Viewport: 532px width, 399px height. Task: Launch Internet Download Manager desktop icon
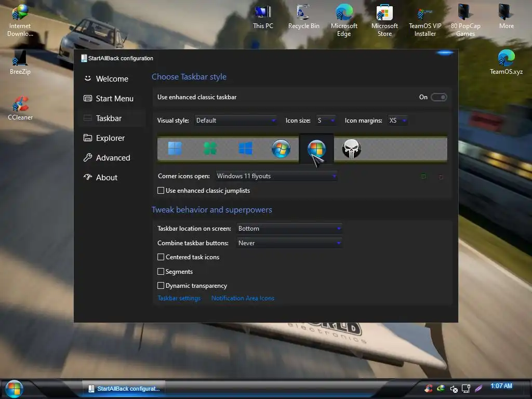[20, 20]
